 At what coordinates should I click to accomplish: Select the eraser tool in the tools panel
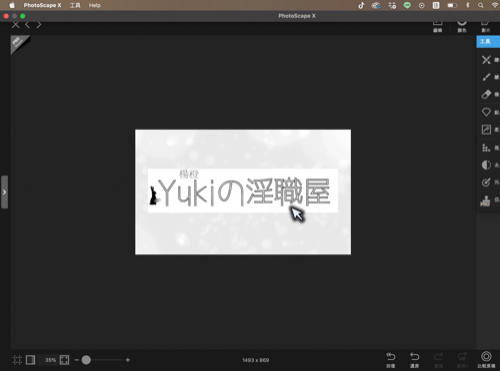pos(486,94)
